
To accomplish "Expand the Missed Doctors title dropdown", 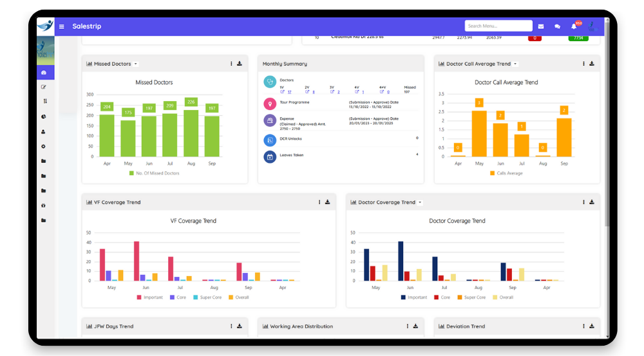I will coord(135,64).
